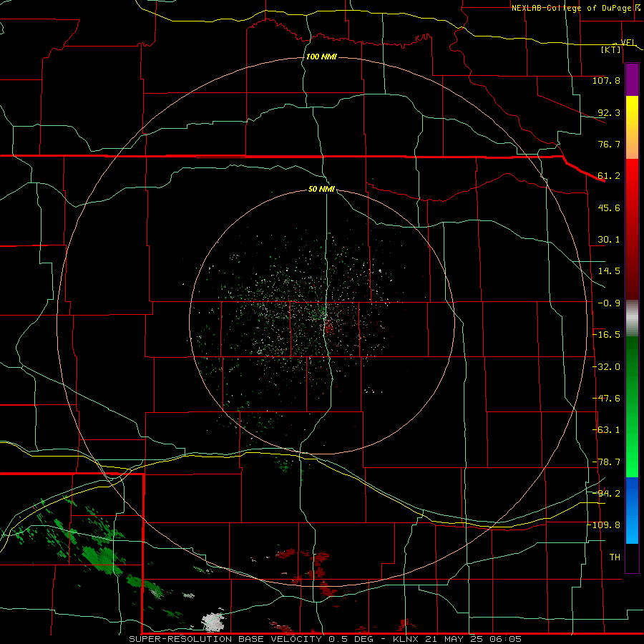Click the 14.5 scale value
Screen dimensions: 644x644
click(609, 271)
